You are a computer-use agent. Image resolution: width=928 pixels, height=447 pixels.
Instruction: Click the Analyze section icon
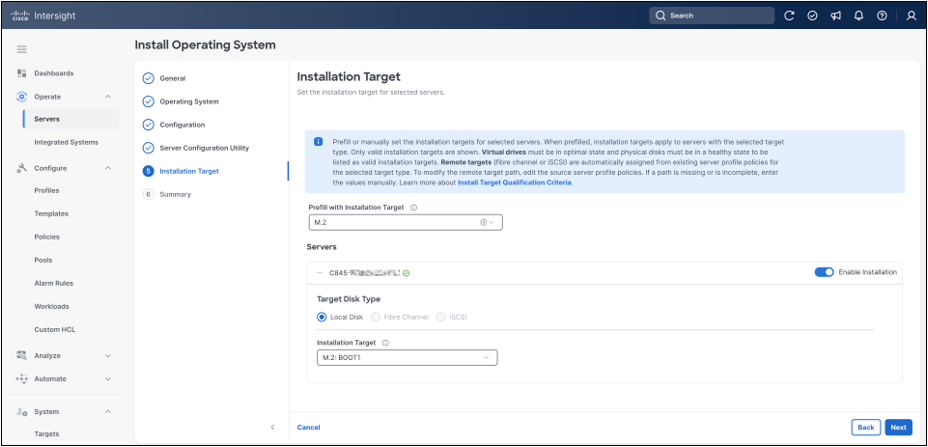tap(22, 356)
